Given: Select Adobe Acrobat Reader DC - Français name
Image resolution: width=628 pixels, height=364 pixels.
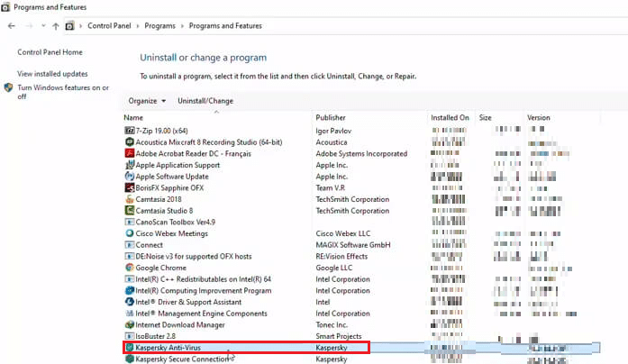Looking at the screenshot, I should 193,153.
